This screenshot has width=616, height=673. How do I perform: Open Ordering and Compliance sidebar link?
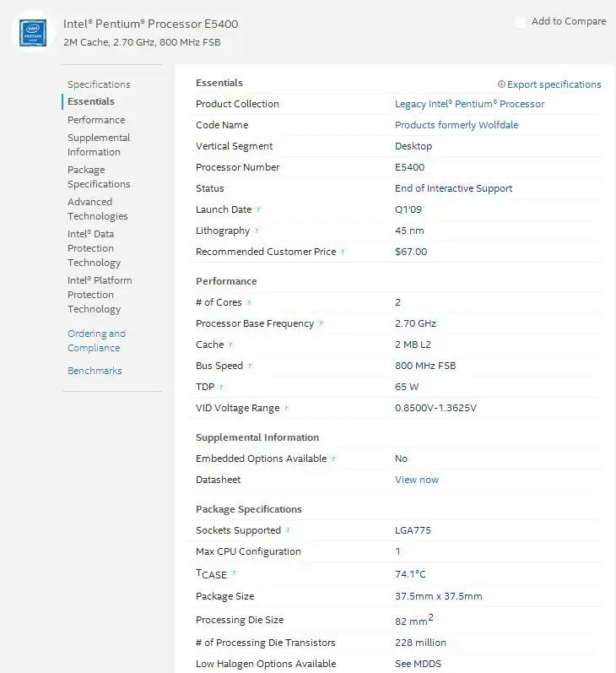click(x=96, y=340)
